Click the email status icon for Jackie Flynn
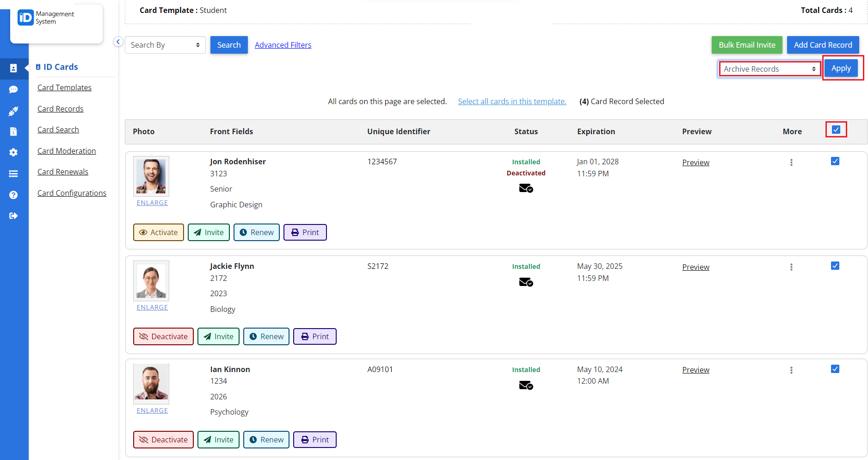The height and width of the screenshot is (460, 868). (526, 282)
